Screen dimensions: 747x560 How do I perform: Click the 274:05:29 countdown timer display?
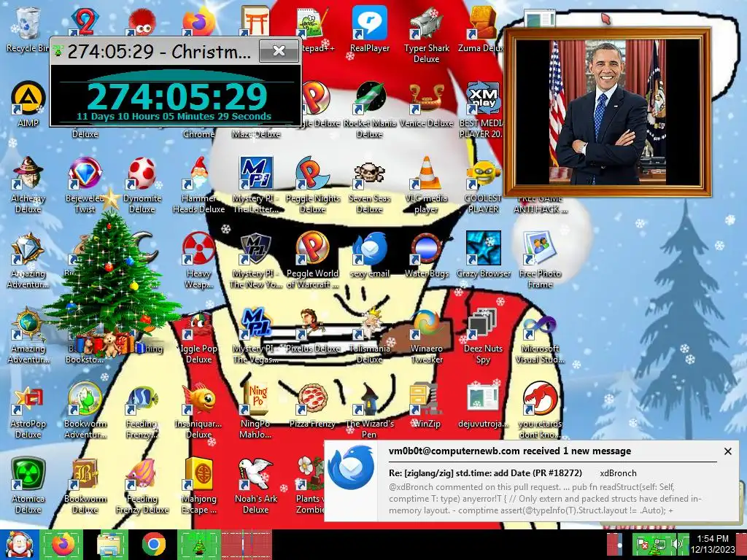(x=177, y=97)
